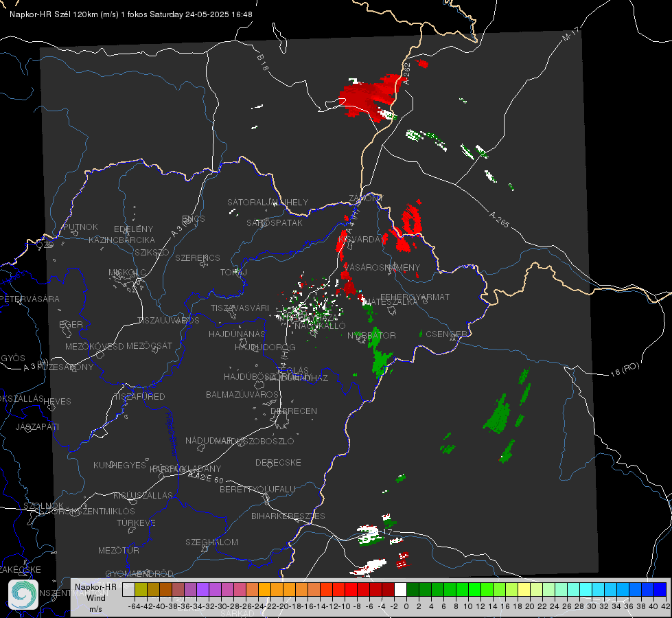Click the olive swatch above the -64 label

(141, 589)
